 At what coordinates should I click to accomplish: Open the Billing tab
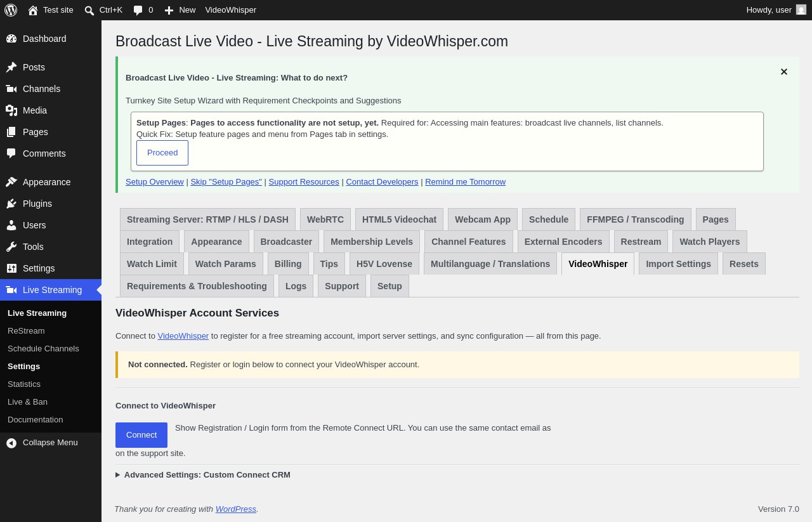coord(288,264)
